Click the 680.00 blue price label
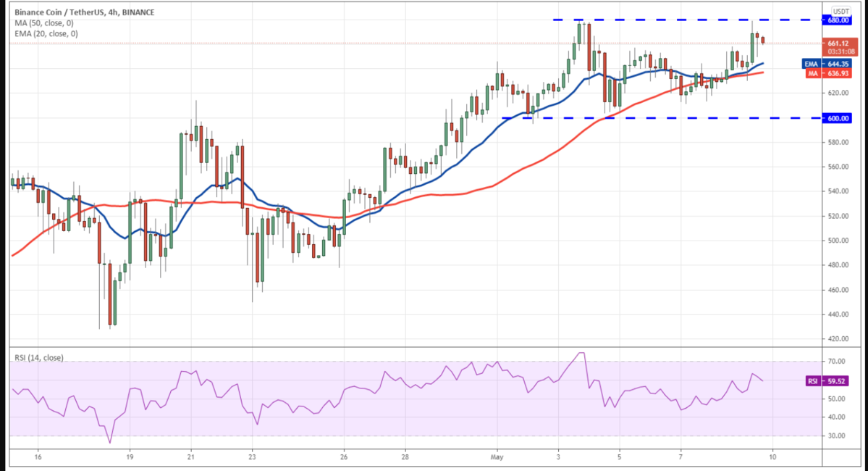868x471 pixels. (839, 20)
